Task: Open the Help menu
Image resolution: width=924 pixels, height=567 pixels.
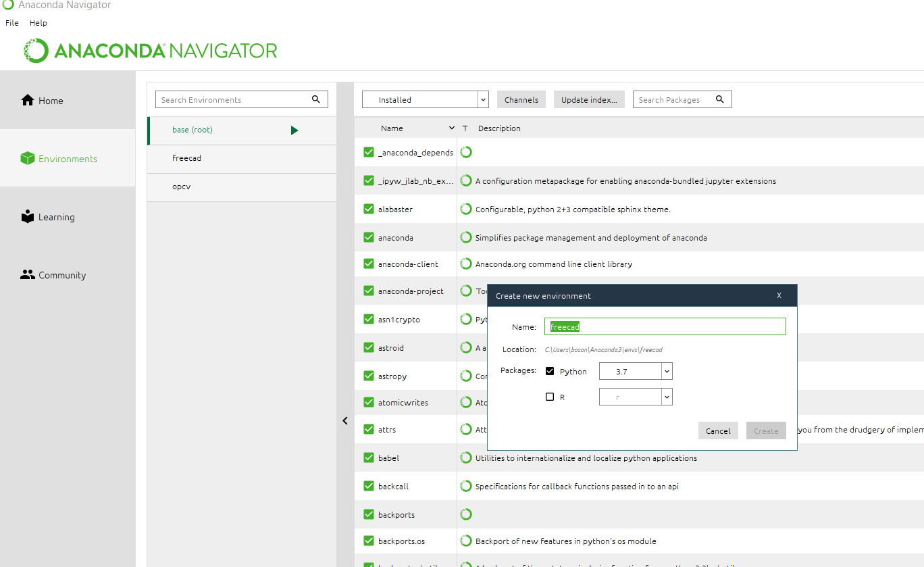Action: (38, 22)
